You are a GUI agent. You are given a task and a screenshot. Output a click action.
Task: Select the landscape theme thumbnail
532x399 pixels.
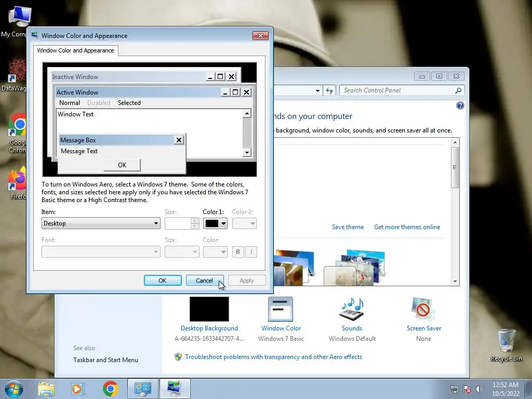point(294,268)
